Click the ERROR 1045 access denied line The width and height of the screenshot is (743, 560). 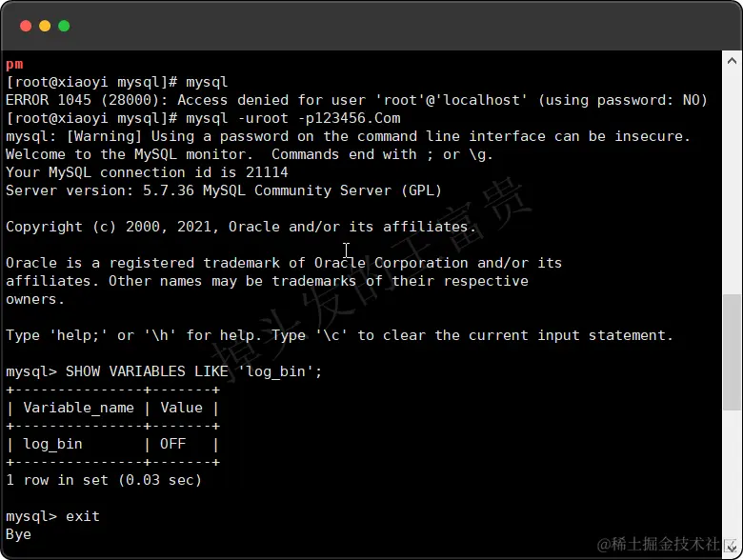356,100
